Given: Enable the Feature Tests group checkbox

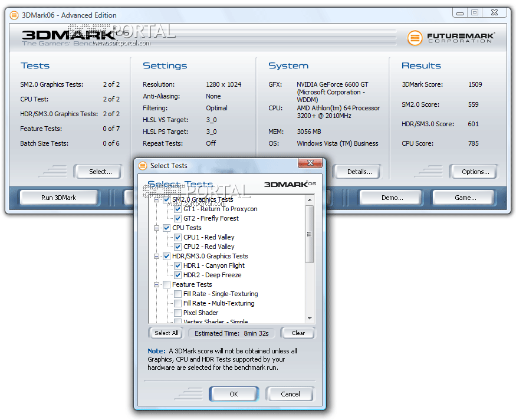Looking at the screenshot, I should [x=166, y=284].
